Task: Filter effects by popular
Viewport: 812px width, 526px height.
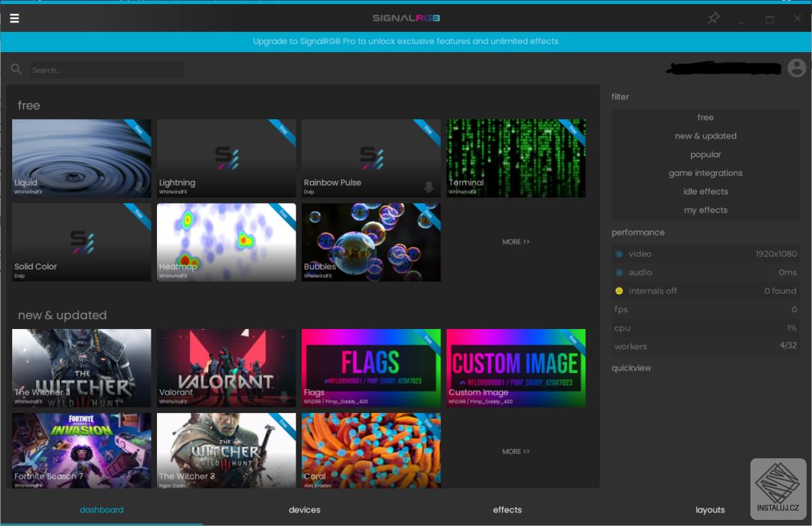Action: point(706,155)
